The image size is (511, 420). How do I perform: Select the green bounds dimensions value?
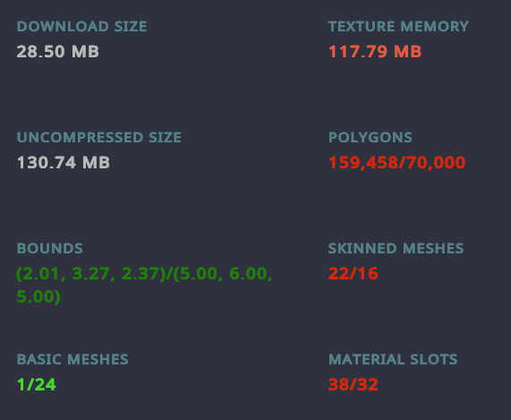(x=144, y=285)
